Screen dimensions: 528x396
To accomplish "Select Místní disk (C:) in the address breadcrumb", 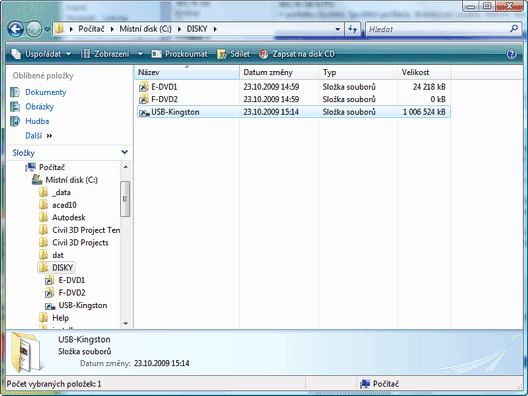I will (145, 29).
